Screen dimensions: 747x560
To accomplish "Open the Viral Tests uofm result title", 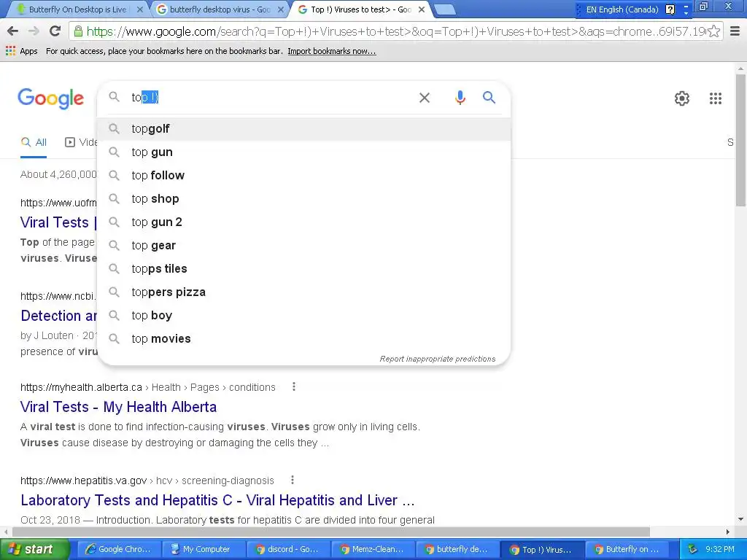I will (58, 222).
